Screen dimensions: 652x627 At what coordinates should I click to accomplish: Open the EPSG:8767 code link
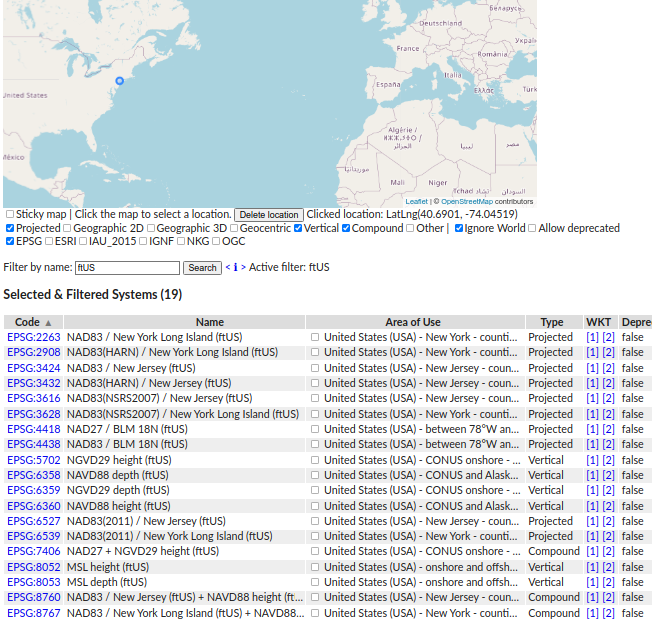(34, 613)
